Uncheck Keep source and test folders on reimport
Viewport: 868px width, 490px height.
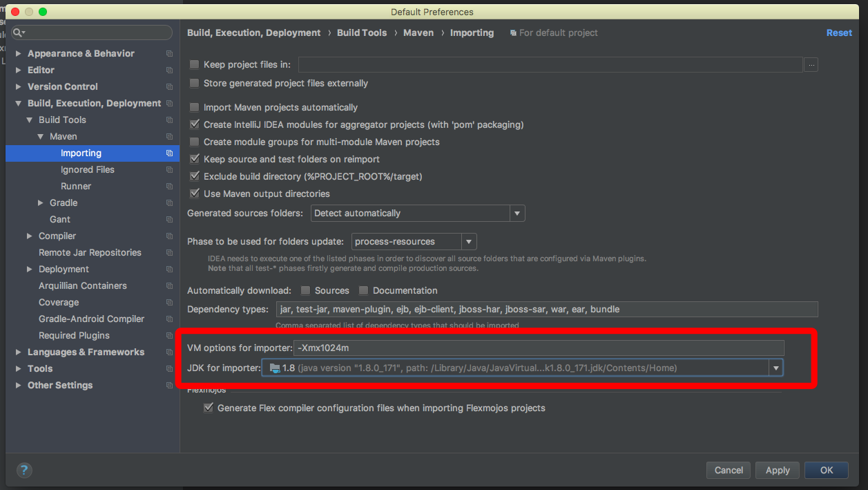click(195, 160)
